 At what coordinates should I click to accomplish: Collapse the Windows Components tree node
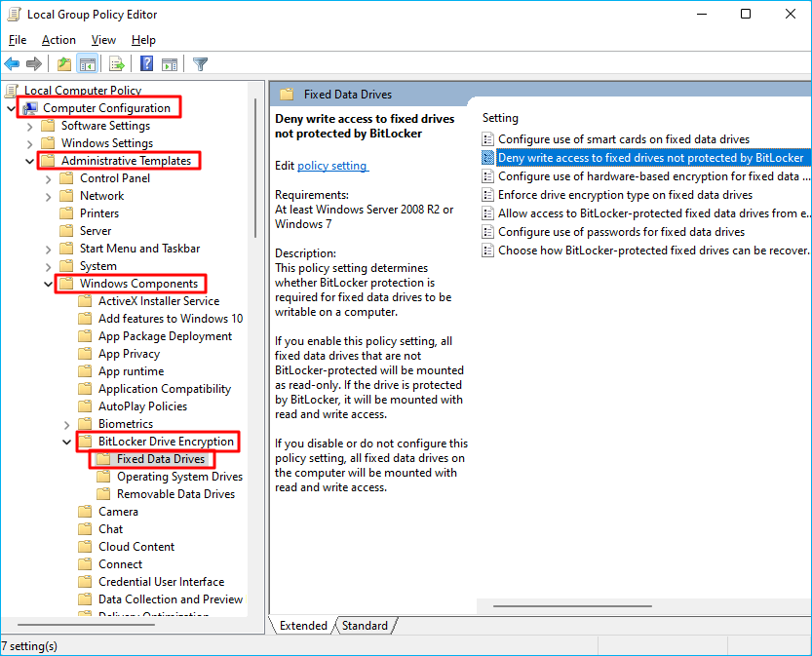click(x=48, y=284)
